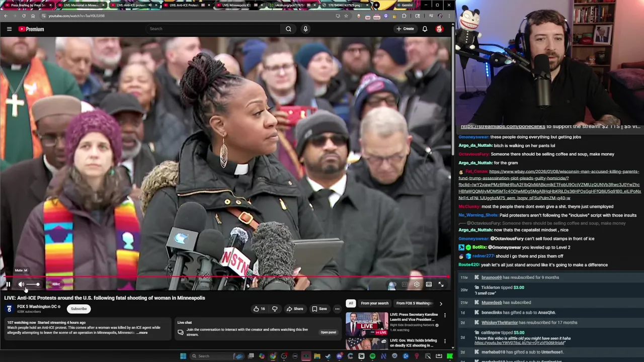Toggle subtitles/closed captions button
Viewport: 644px width, 362px height.
[405, 285]
